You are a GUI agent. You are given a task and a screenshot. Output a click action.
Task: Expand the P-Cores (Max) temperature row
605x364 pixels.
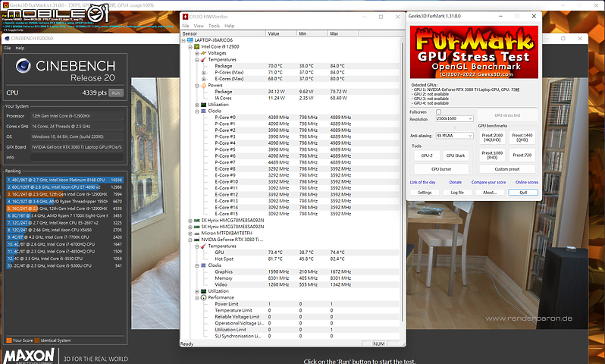click(204, 73)
